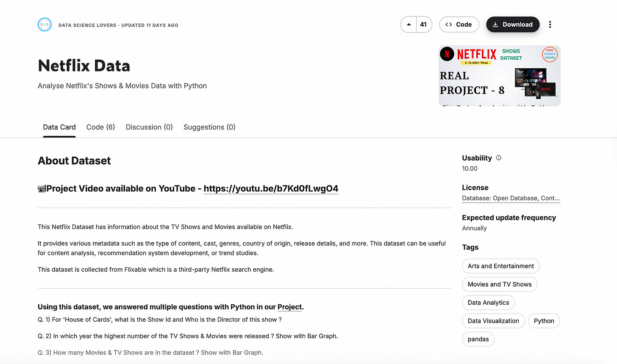This screenshot has width=617, height=364.
Task: Click the Netflix Data title heading
Action: pos(84,66)
